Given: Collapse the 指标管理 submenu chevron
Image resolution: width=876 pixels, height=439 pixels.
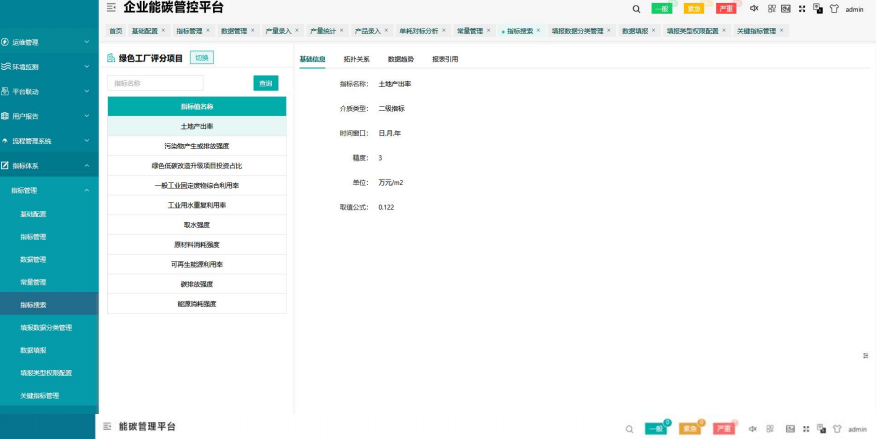Looking at the screenshot, I should (x=87, y=190).
